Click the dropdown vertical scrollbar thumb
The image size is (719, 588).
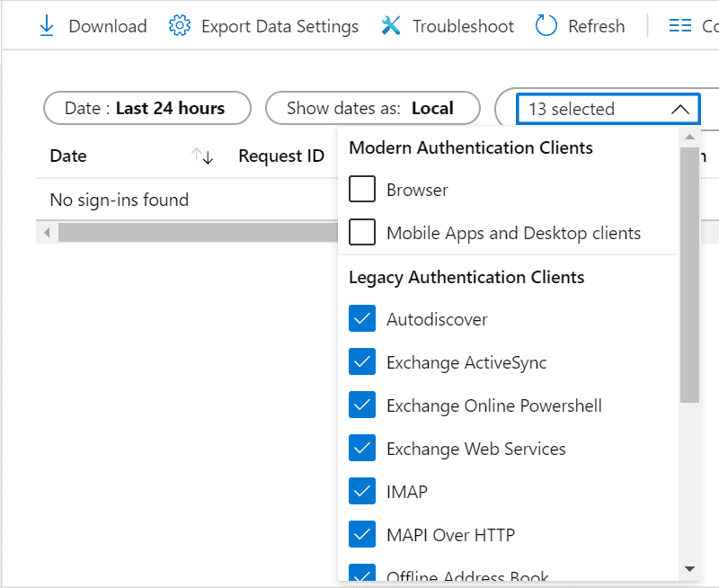click(689, 275)
